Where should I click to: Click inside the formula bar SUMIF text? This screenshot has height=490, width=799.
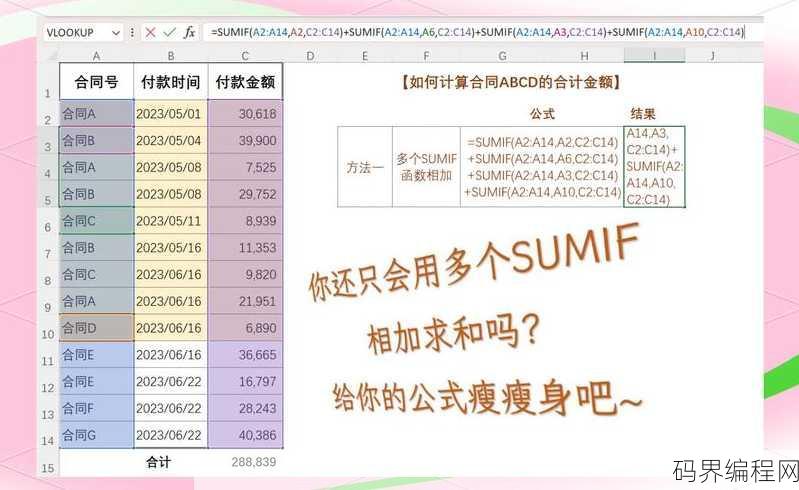[x=477, y=32]
